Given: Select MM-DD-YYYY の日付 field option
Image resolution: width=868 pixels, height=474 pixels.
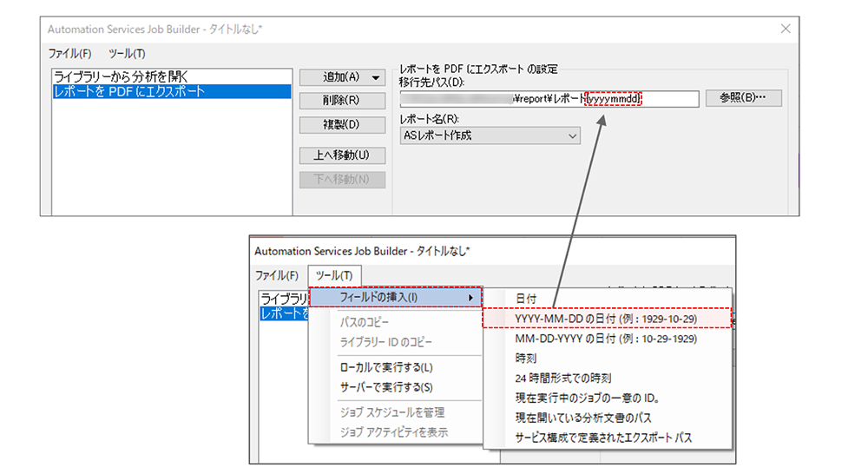Looking at the screenshot, I should coord(608,339).
